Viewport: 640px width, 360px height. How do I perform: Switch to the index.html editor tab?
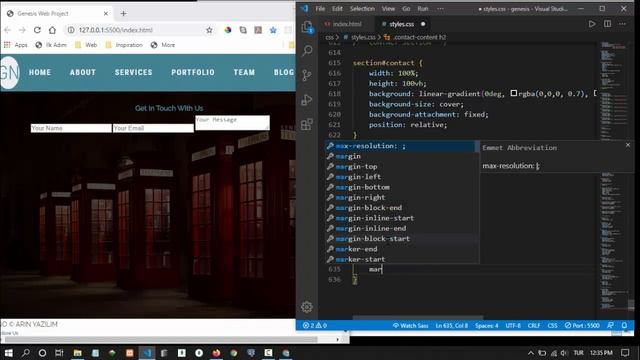(346, 24)
